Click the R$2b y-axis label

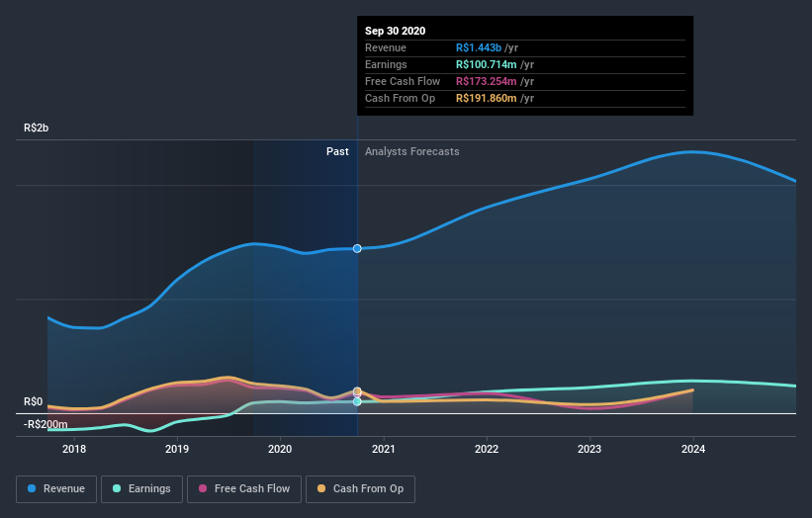pyautogui.click(x=37, y=128)
